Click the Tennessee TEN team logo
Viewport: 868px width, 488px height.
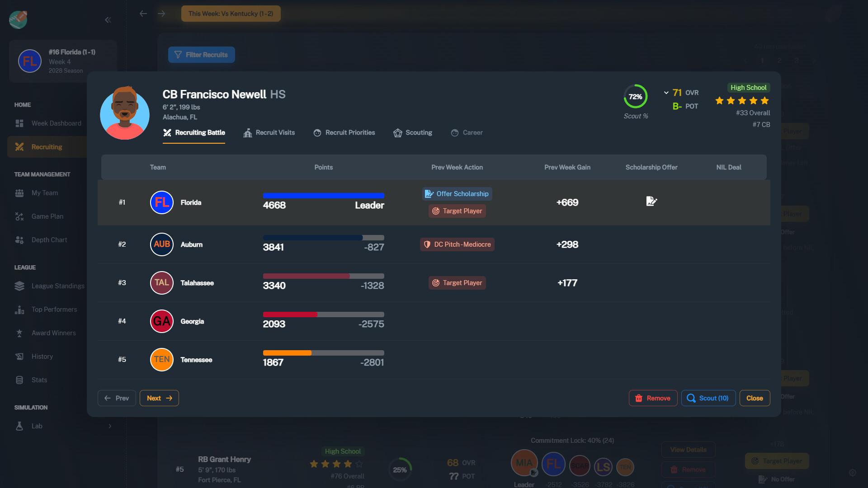[161, 360]
